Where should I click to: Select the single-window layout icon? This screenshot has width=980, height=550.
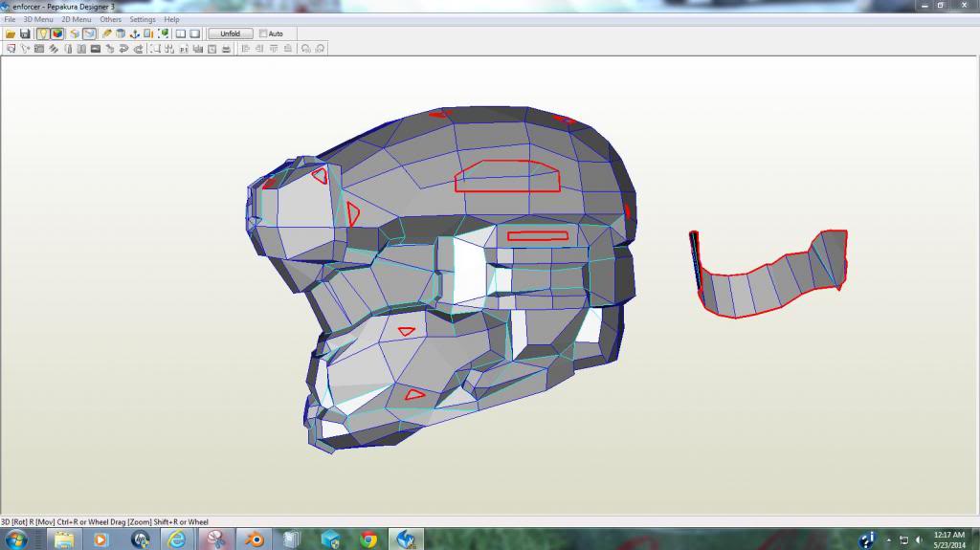click(194, 33)
